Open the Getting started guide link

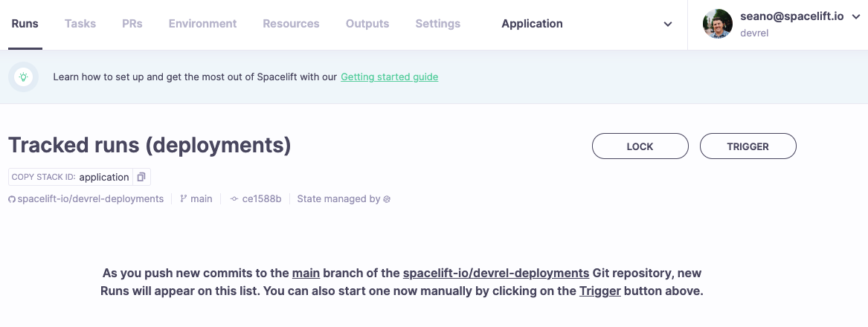tap(389, 77)
